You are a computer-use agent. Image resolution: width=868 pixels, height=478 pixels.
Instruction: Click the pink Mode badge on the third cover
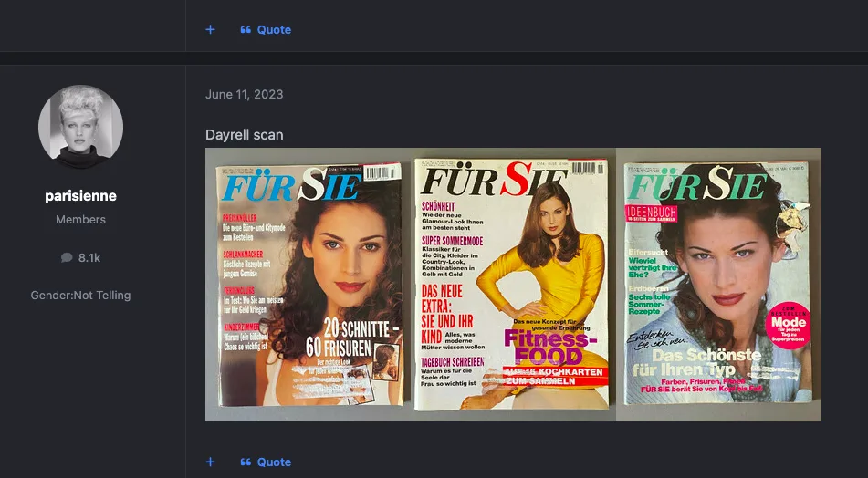[x=789, y=325]
